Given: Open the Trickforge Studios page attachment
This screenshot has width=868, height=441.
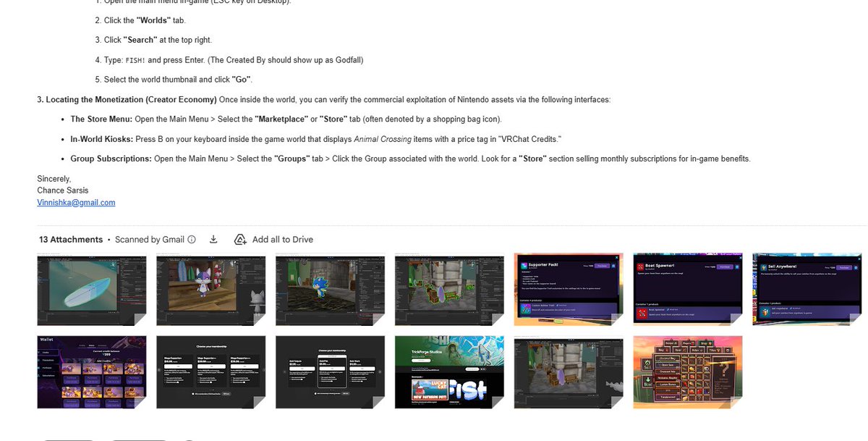Looking at the screenshot, I should point(449,371).
